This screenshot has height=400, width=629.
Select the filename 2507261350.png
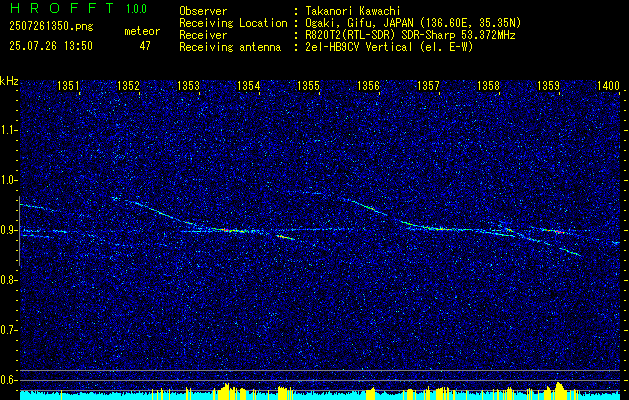coord(51,26)
